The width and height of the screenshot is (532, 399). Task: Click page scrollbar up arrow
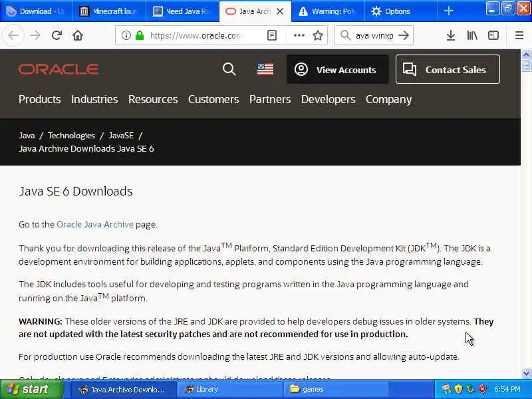point(526,55)
